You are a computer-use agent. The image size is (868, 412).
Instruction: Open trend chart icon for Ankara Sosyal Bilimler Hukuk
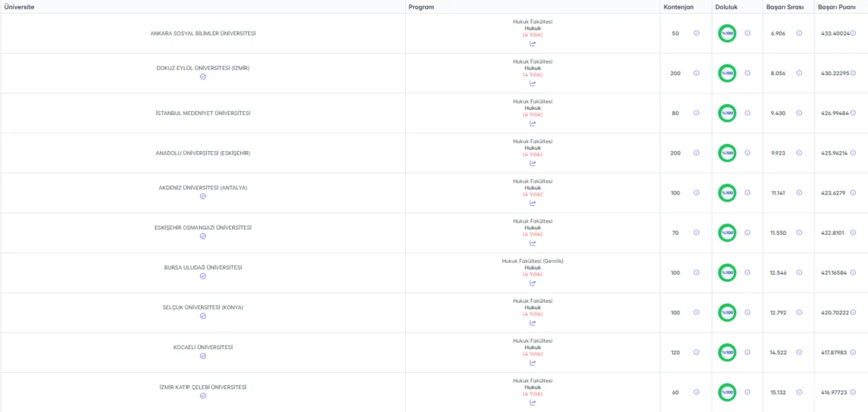pyautogui.click(x=532, y=43)
